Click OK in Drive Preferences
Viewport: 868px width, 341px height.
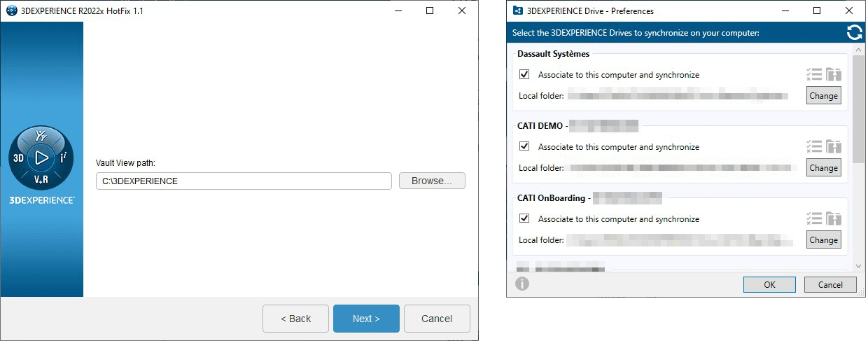coord(769,284)
